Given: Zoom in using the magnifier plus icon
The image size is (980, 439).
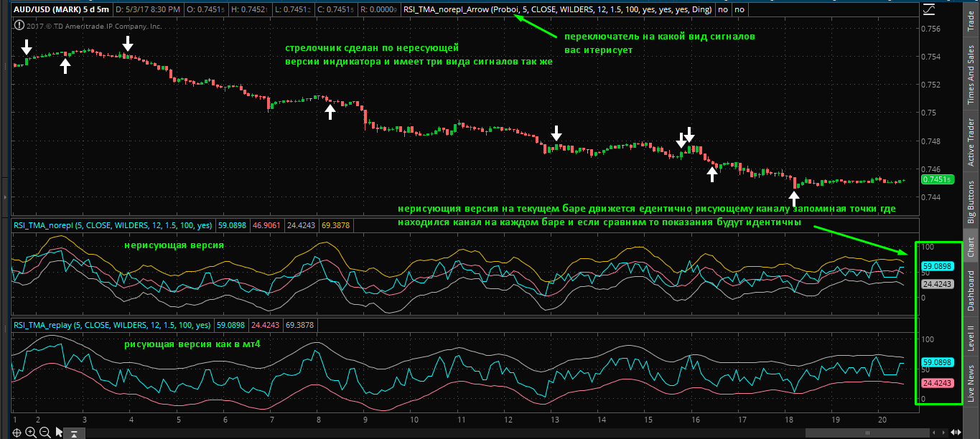Looking at the screenshot, I should pos(31,432).
